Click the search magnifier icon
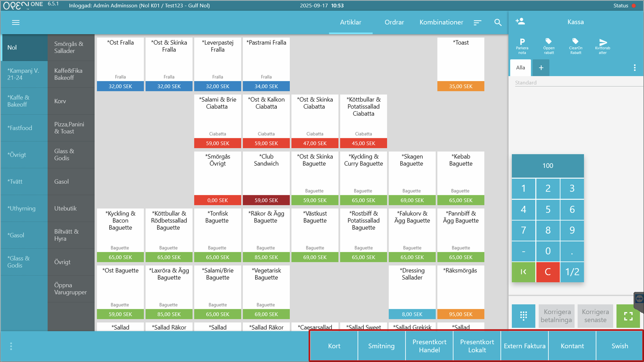The image size is (644, 362). pos(498,23)
